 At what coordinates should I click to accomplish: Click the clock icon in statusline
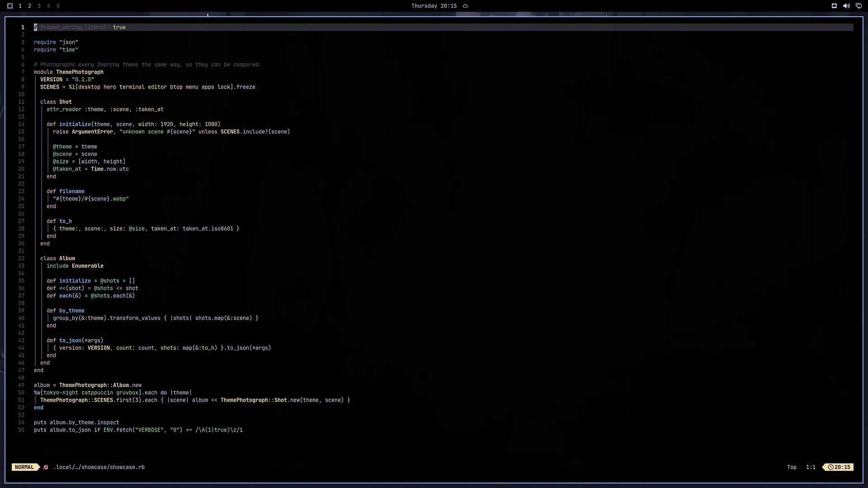click(x=831, y=467)
